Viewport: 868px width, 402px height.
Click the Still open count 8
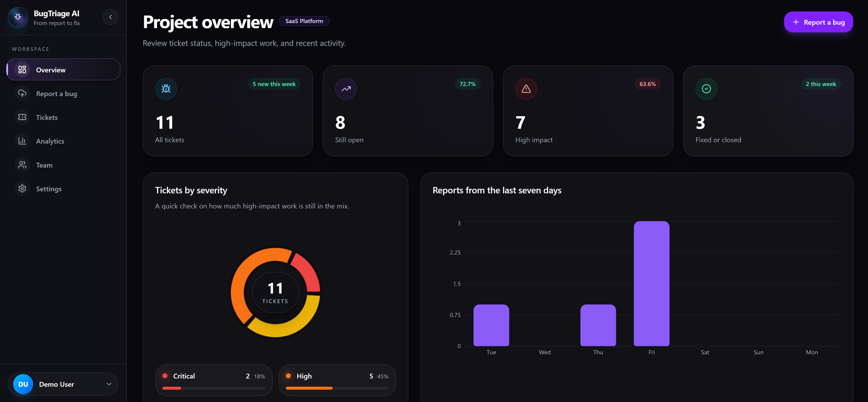click(340, 122)
